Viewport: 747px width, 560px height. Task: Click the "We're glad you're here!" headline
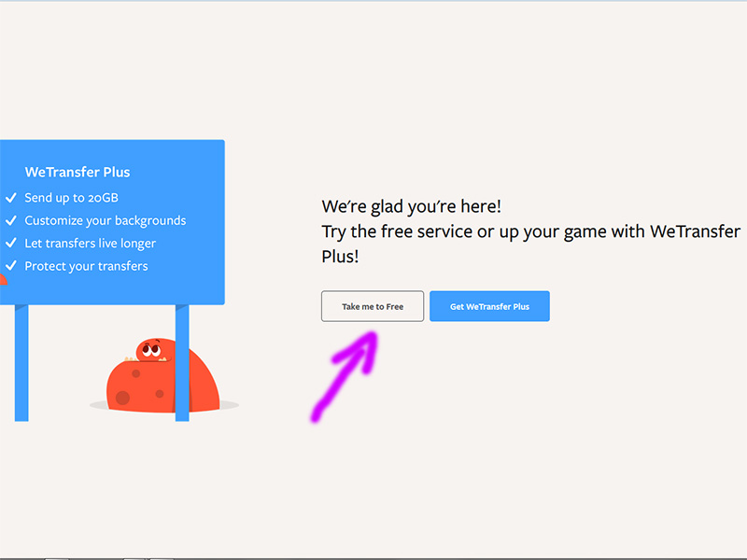click(411, 206)
